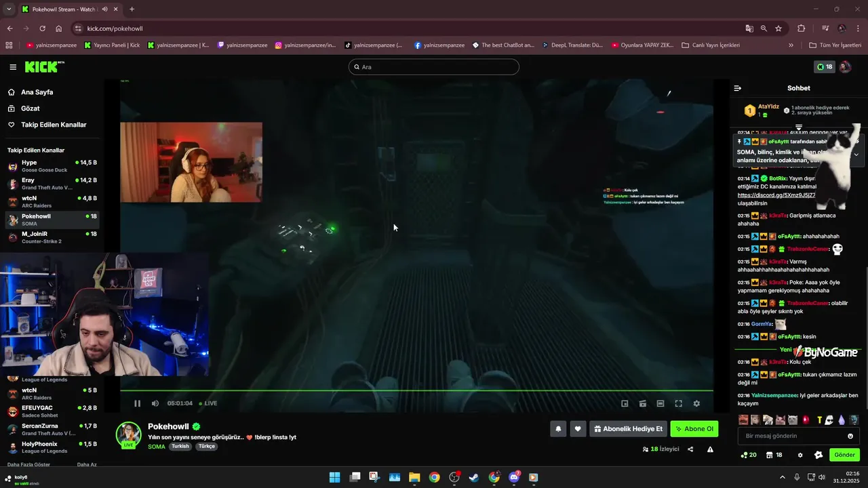The height and width of the screenshot is (488, 868).
Task: Open the emoji picker in chat
Action: (x=850, y=436)
